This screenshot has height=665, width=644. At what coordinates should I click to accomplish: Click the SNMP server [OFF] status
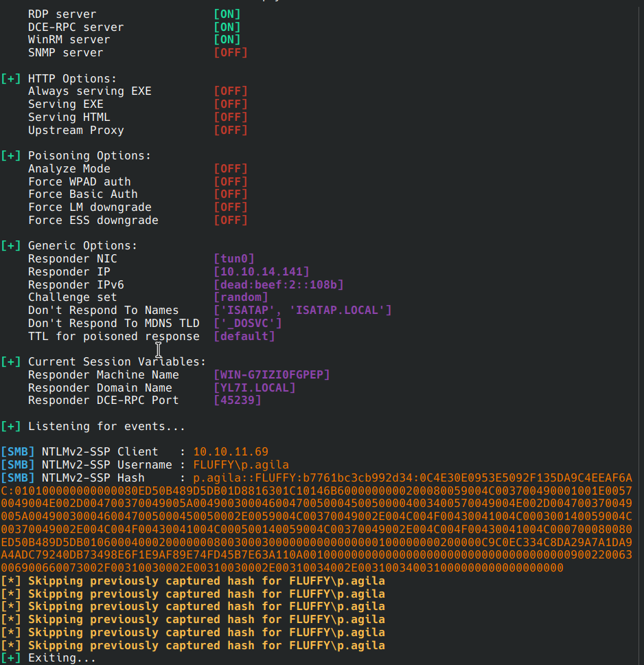[x=230, y=53]
